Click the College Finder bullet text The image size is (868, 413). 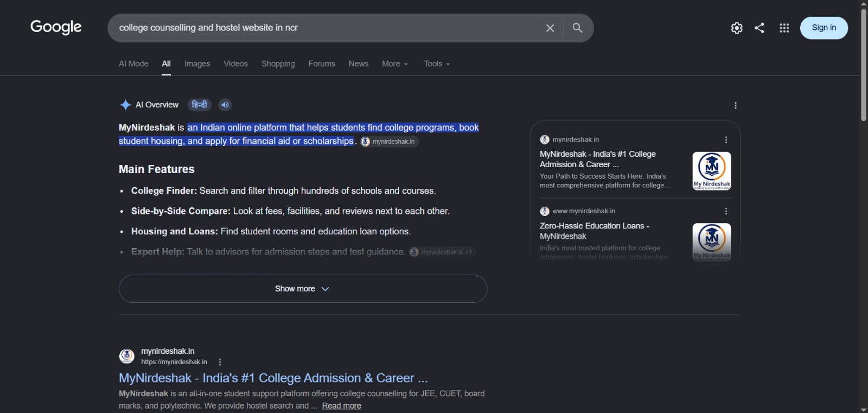pos(284,191)
